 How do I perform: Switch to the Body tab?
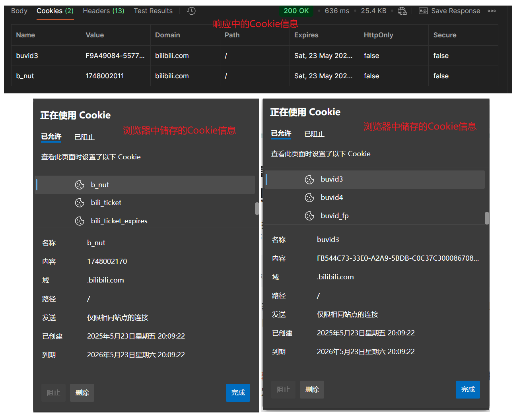point(19,11)
